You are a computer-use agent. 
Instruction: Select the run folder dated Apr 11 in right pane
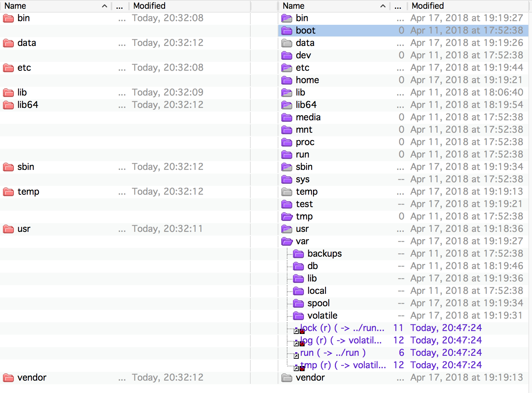[302, 155]
